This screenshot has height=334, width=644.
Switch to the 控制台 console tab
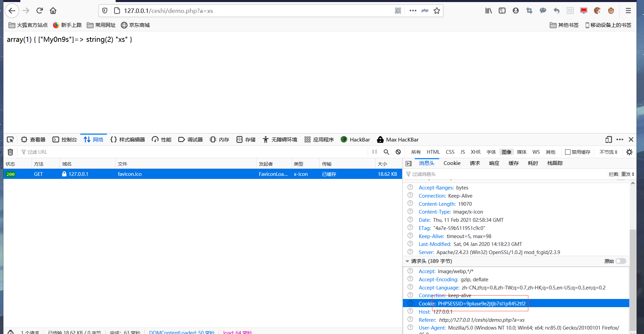(65, 140)
